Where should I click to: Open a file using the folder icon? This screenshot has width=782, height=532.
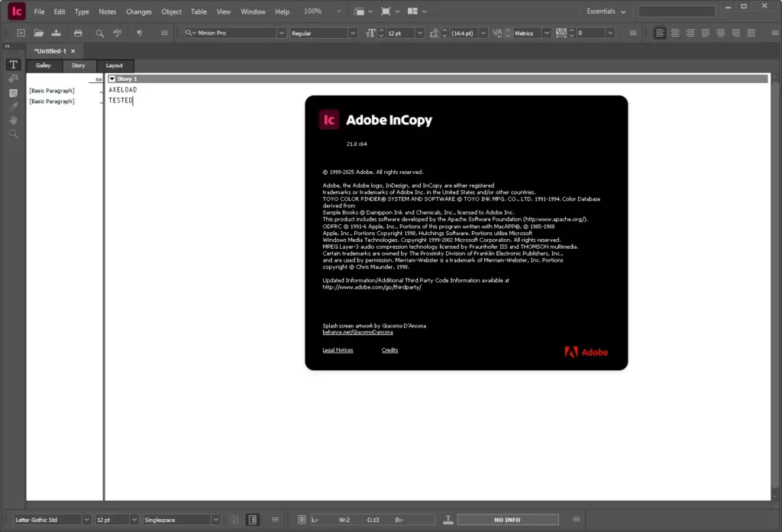point(38,33)
